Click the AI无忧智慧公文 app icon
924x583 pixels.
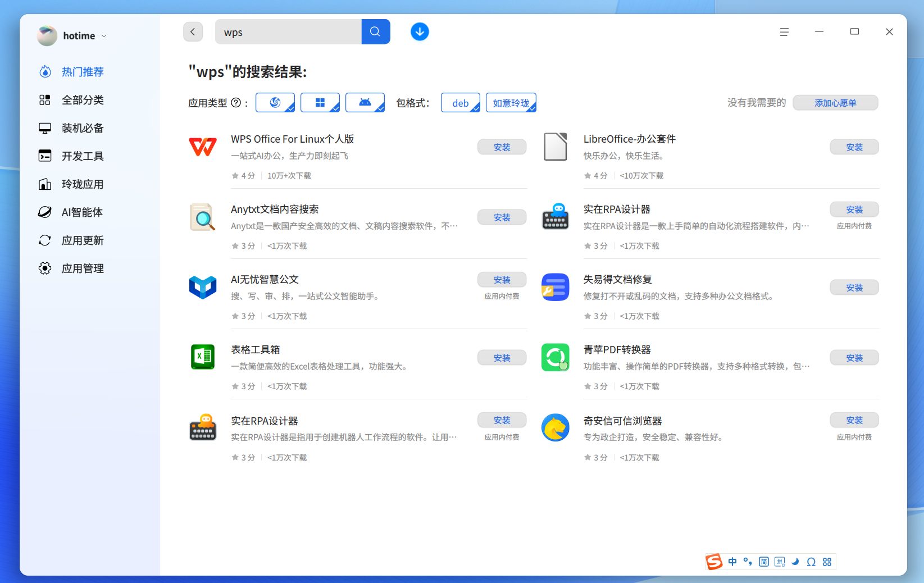click(203, 288)
